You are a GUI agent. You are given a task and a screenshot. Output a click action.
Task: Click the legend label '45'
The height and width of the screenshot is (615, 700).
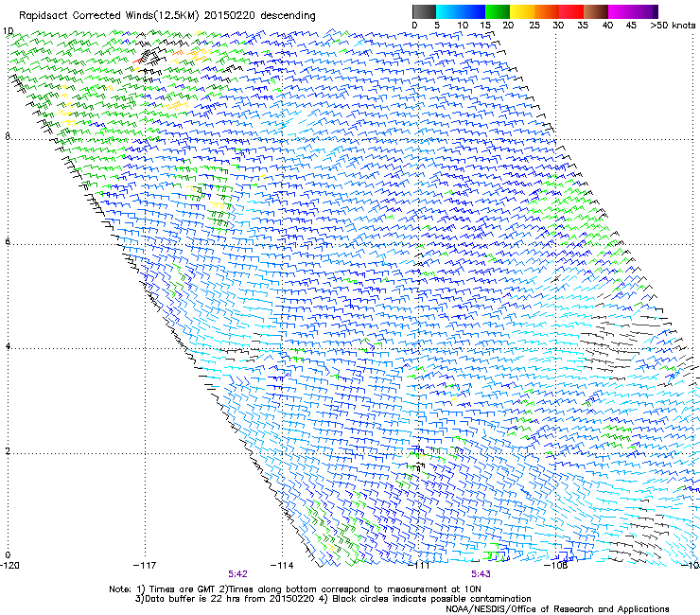point(631,25)
